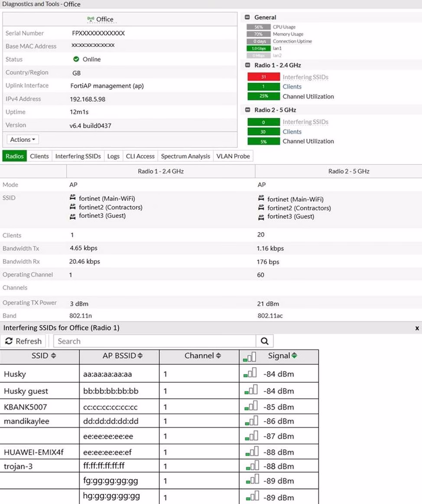Collapse the Radio 2 - 5 GHz section
Viewport: 422px width, 504px height.
pyautogui.click(x=247, y=110)
